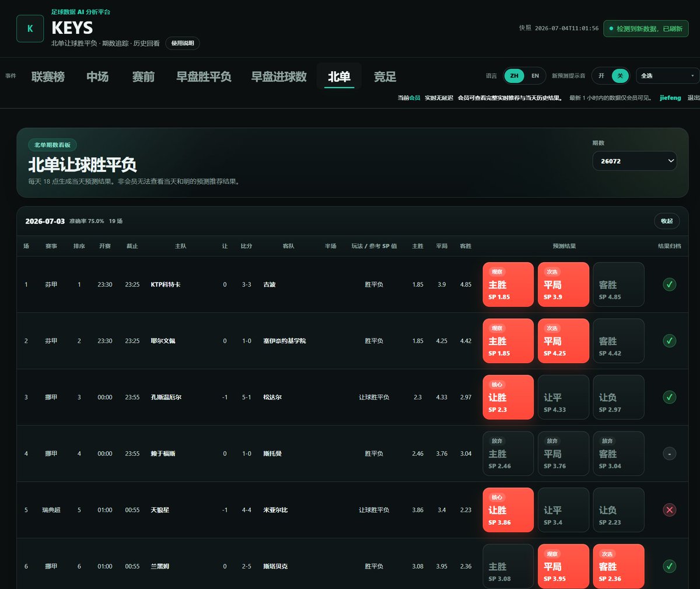
Task: Click the 瑞典超 league cell
Action: [51, 510]
